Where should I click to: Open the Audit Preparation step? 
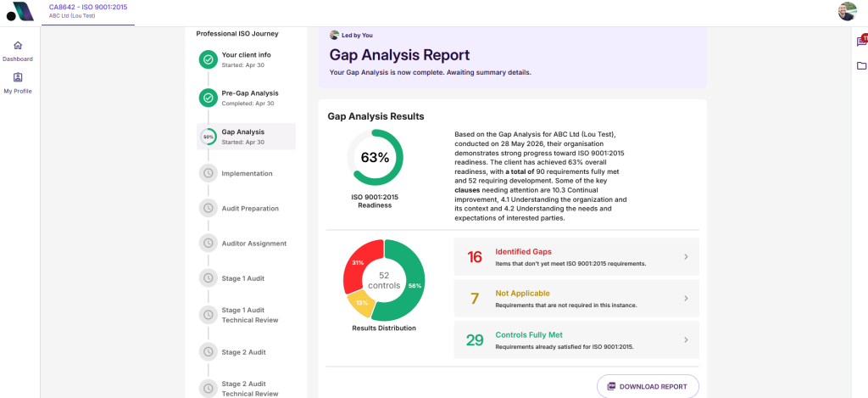coord(246,209)
